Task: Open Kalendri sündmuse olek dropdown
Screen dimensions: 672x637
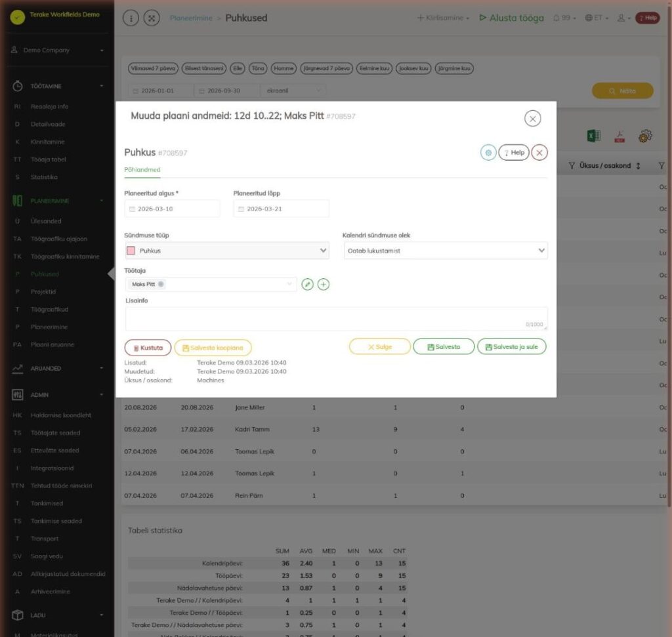Action: coord(446,251)
